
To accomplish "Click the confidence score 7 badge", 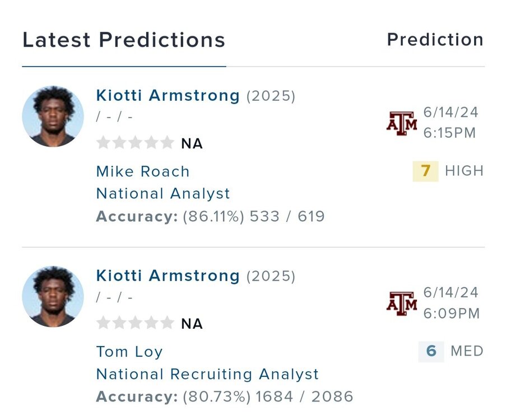I will [425, 171].
